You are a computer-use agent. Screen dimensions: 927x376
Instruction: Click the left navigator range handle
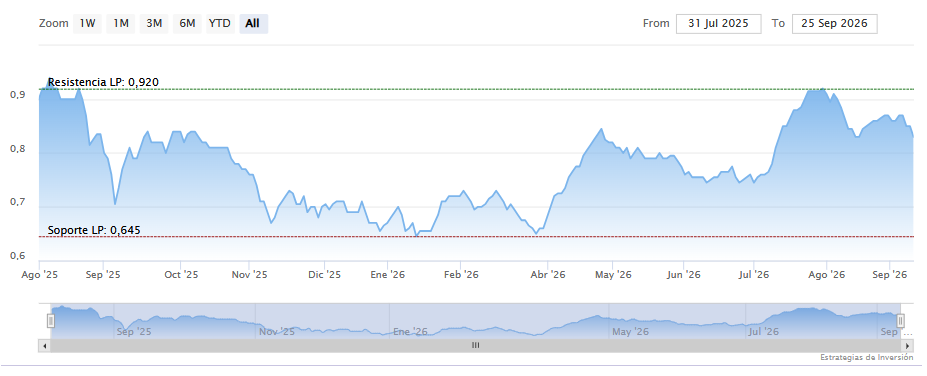(x=51, y=320)
